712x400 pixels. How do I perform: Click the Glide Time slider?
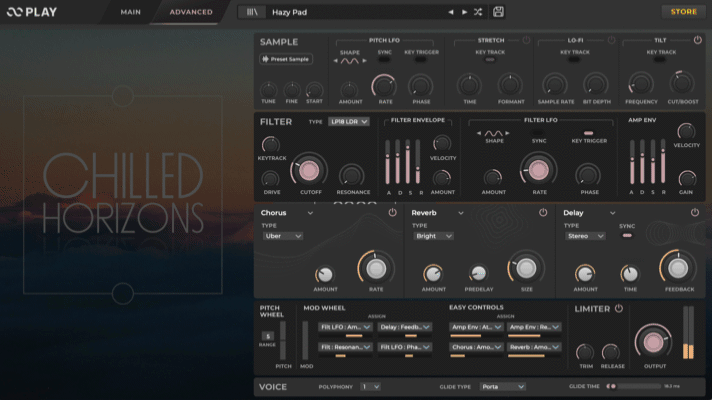point(633,386)
